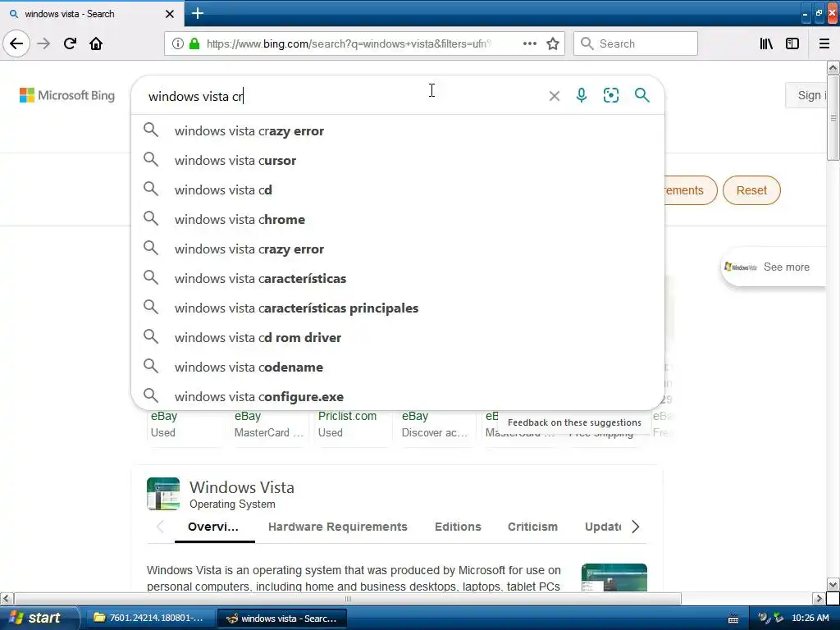Click the vertical scrollbar up arrow
Screen dimensions: 840x630
point(833,68)
